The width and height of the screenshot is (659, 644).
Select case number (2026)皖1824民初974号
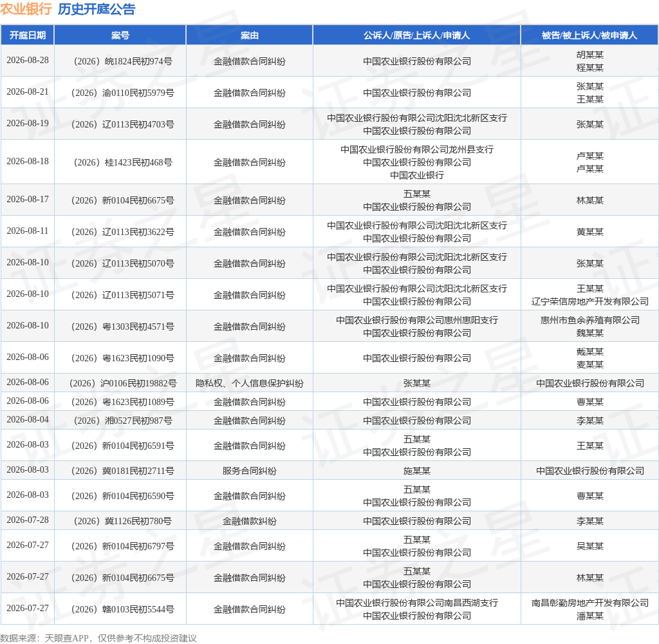[123, 61]
